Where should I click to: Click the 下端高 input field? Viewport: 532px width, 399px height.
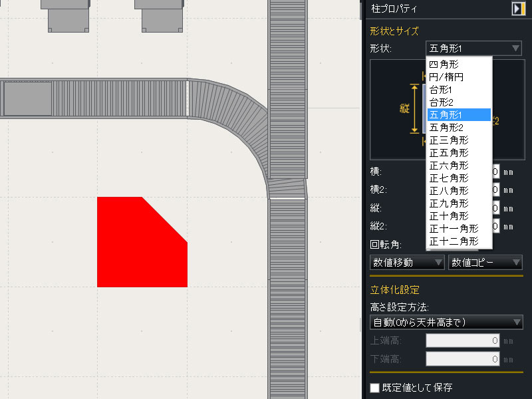(462, 360)
